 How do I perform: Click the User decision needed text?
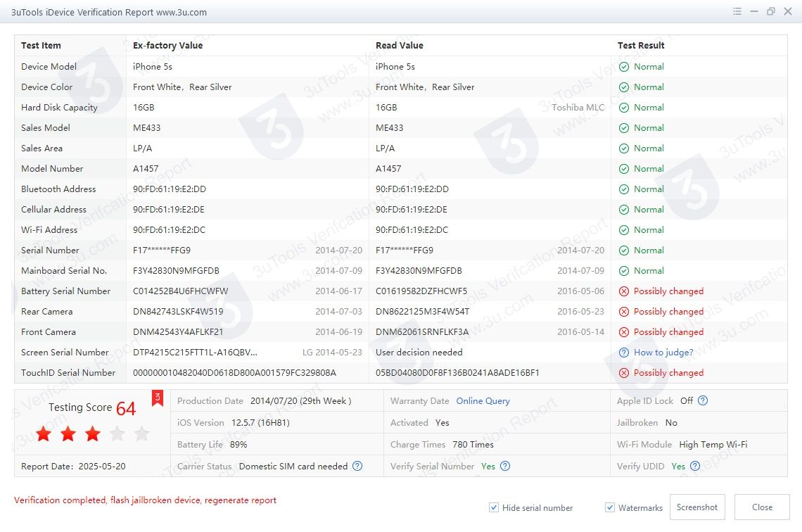(419, 353)
